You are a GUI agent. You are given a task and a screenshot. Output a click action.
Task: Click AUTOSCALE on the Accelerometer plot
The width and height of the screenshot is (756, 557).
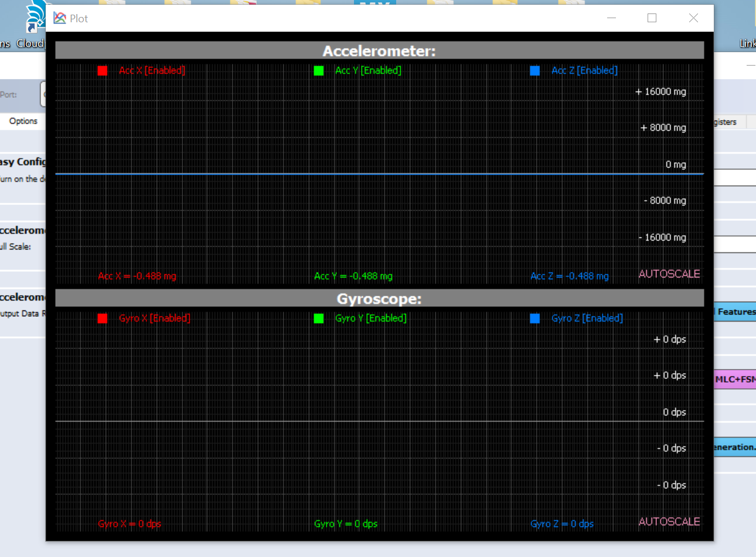pyautogui.click(x=669, y=274)
